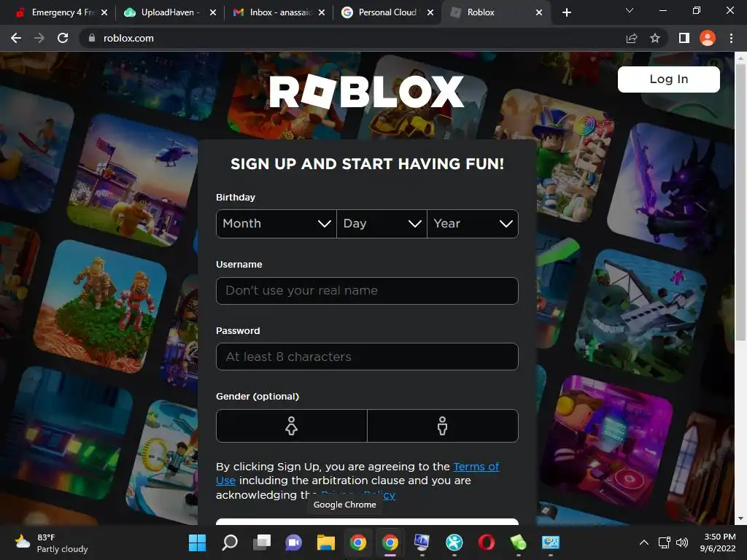Open the Teams Chat taskbar icon
The height and width of the screenshot is (560, 747).
click(293, 542)
